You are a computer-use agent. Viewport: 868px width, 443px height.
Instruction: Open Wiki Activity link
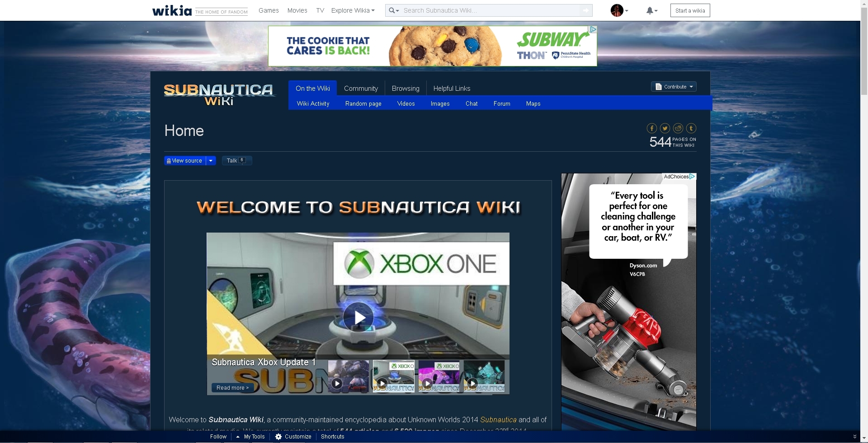pos(313,104)
